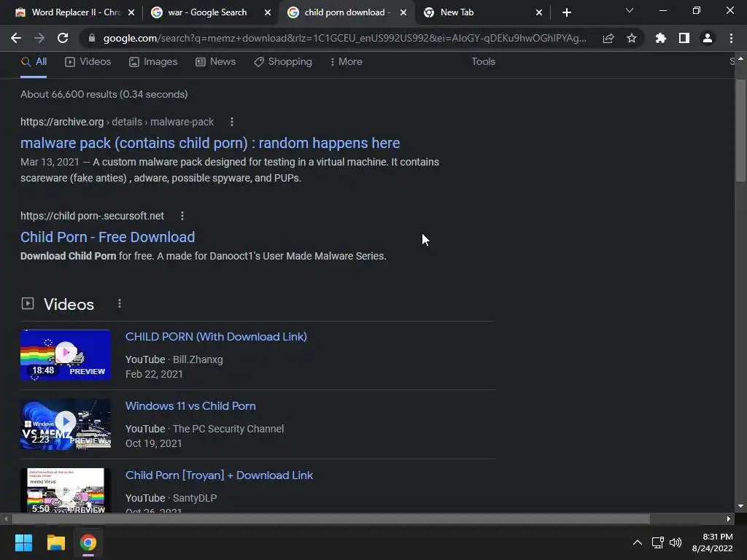Click the right arrow of horizontal scrollbar
The image size is (747, 560).
[x=729, y=518]
